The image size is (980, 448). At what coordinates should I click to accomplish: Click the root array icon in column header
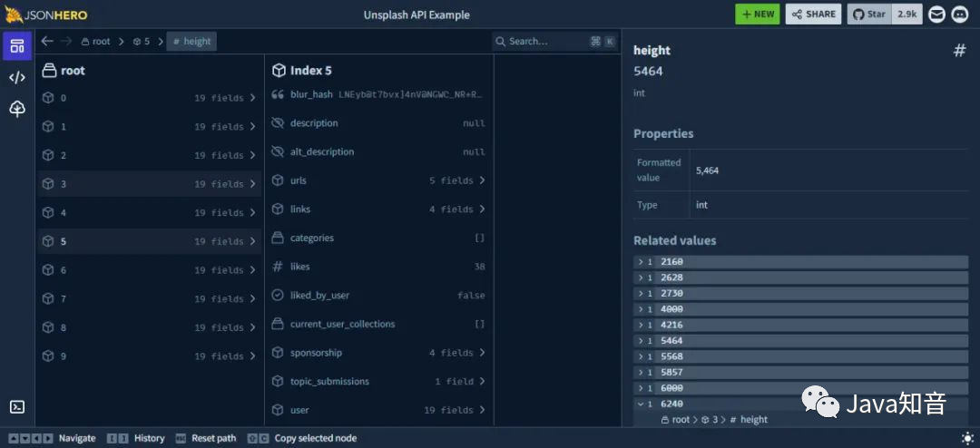point(49,71)
